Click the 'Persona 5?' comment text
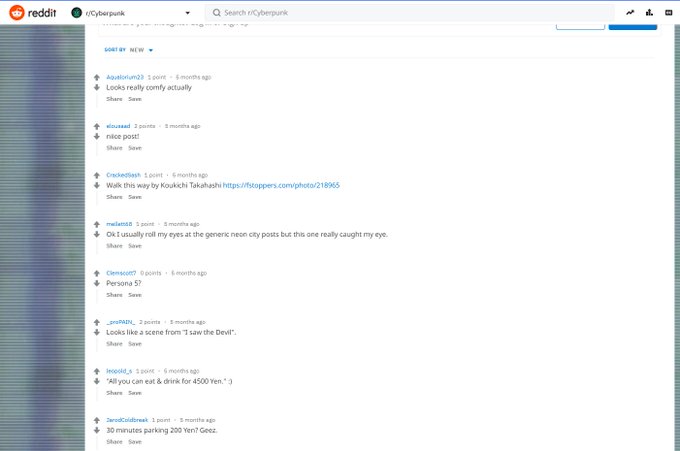Image resolution: width=680 pixels, height=451 pixels. tap(124, 283)
